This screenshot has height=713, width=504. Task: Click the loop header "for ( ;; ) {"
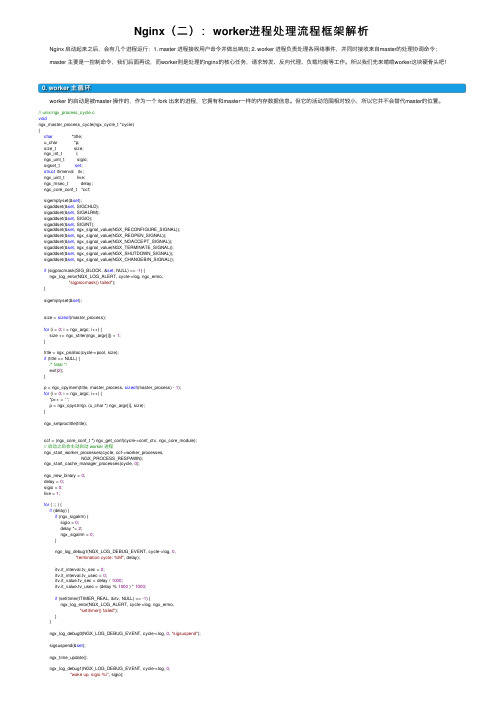tap(53, 504)
